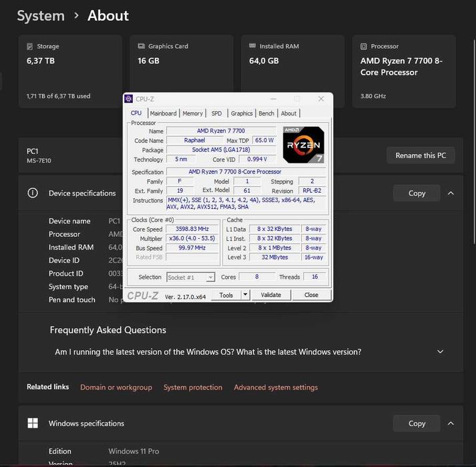Click the Multiplier value x36.0
Screen dimensions: 476x467
pyautogui.click(x=192, y=238)
